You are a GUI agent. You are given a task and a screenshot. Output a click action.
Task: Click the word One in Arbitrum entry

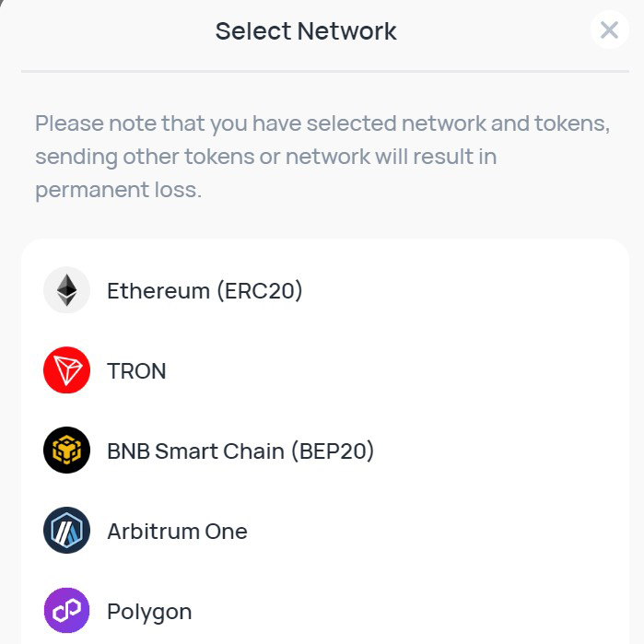226,531
